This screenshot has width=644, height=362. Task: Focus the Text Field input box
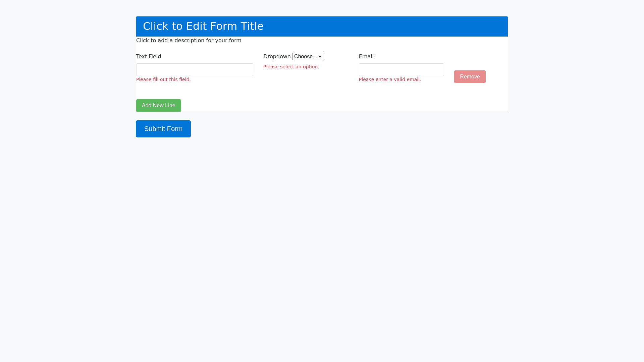(x=195, y=70)
